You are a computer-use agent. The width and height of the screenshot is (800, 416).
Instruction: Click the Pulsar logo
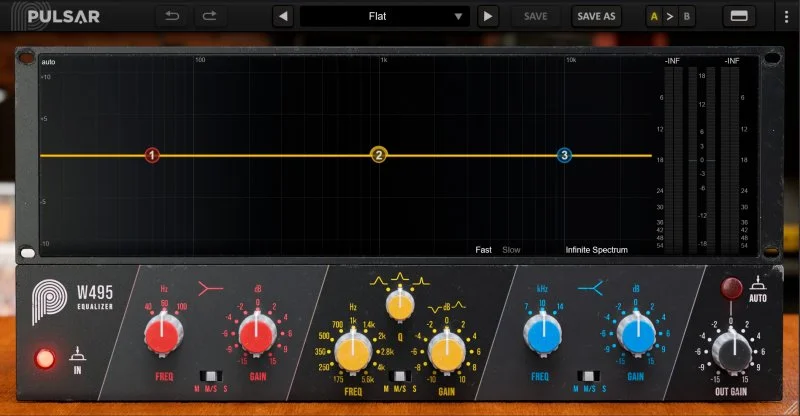pyautogui.click(x=55, y=16)
